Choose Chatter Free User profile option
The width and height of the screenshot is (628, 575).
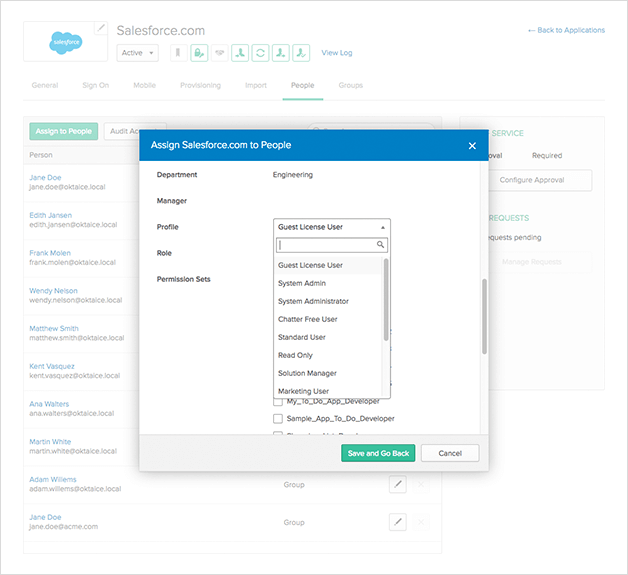coord(307,319)
